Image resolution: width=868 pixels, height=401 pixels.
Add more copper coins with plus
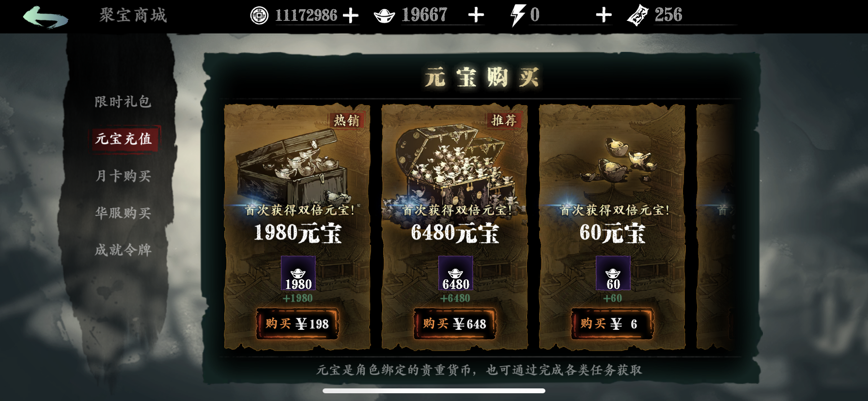coord(351,15)
